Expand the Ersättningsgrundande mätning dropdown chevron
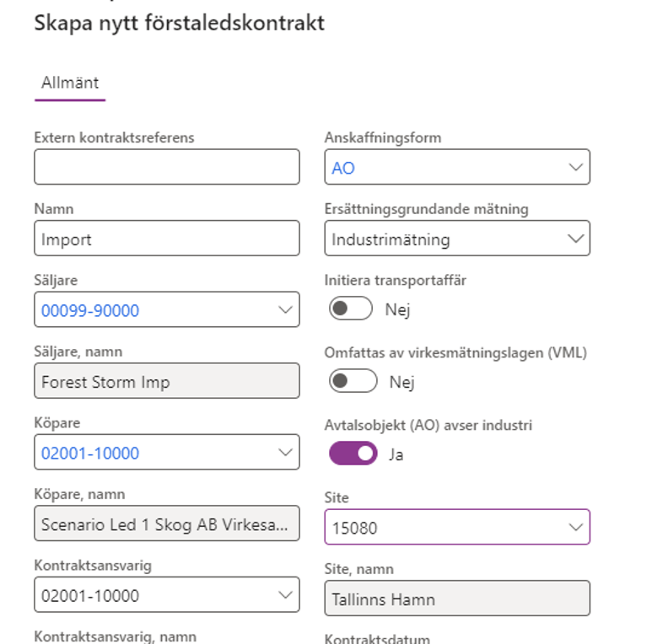 (x=576, y=239)
